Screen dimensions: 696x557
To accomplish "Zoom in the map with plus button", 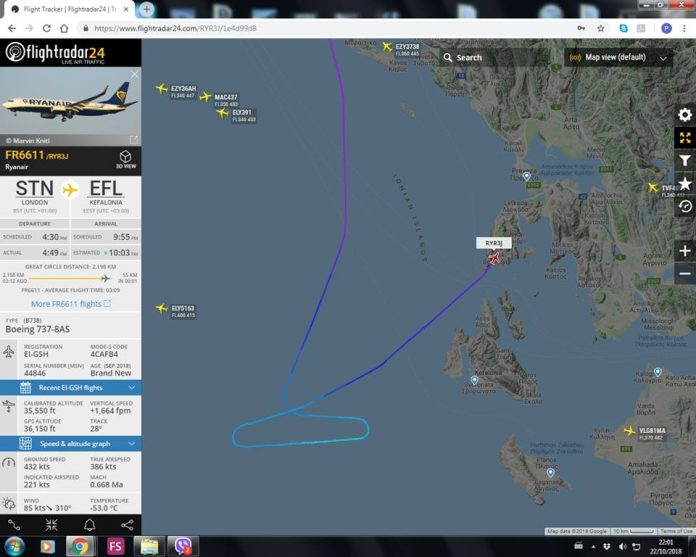I will pos(684,251).
